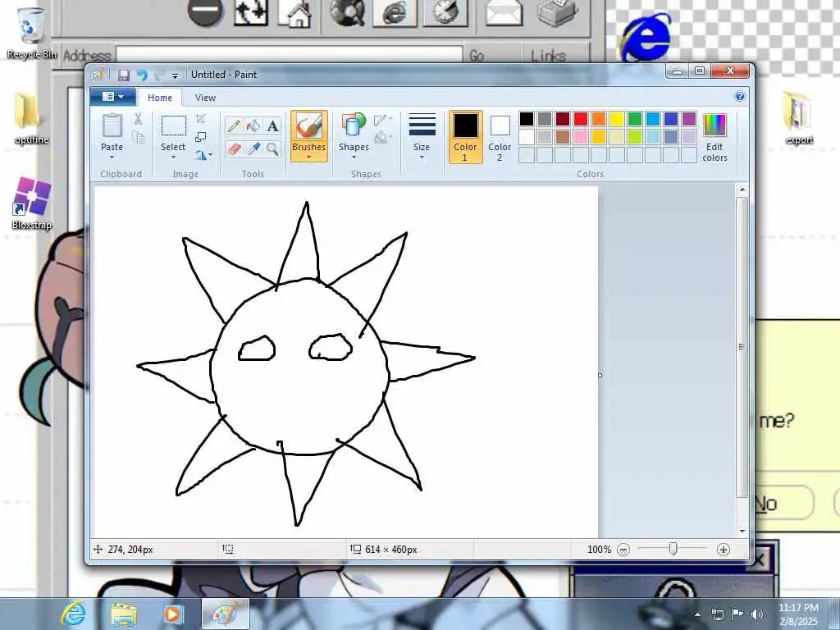Image resolution: width=840 pixels, height=630 pixels.
Task: Open File Explorer from the taskbar
Action: [x=124, y=614]
